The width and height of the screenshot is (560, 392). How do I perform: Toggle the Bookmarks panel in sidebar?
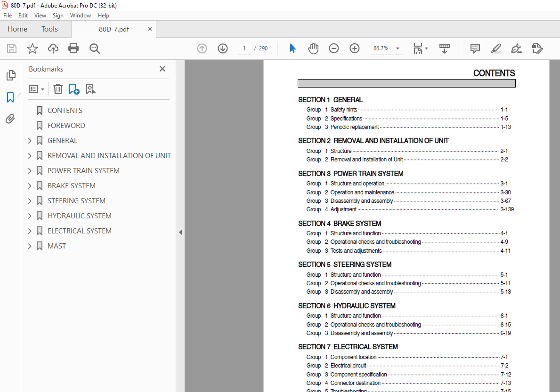tap(10, 97)
